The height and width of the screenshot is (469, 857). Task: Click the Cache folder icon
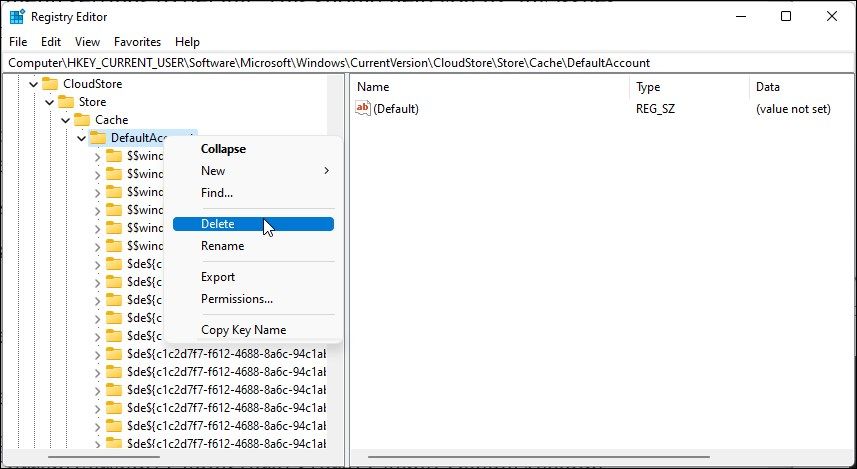pos(82,120)
